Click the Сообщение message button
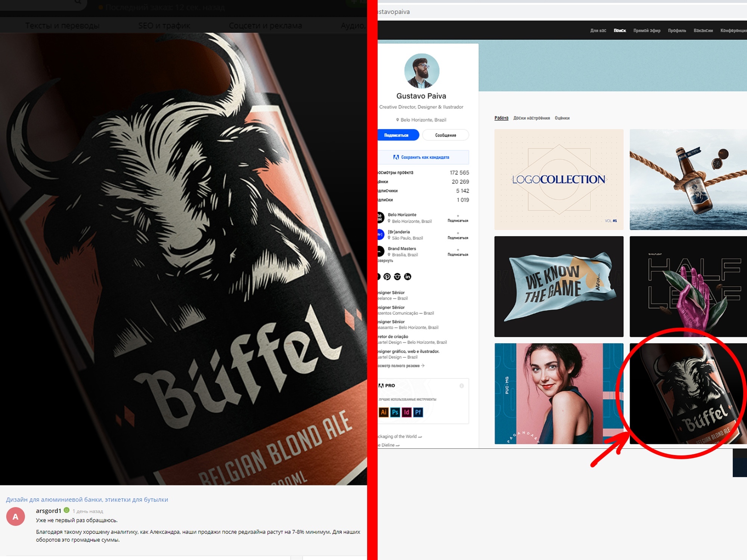The width and height of the screenshot is (747, 560). pos(446,135)
